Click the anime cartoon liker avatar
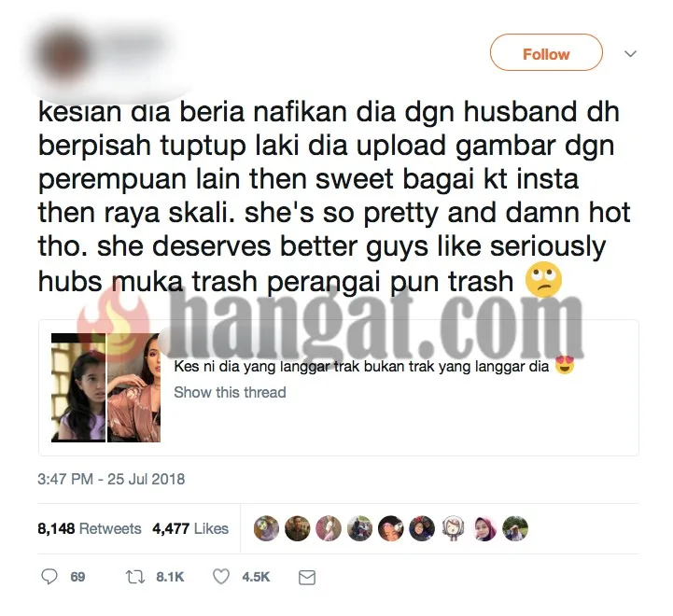This screenshot has height=616, width=673. click(x=454, y=528)
